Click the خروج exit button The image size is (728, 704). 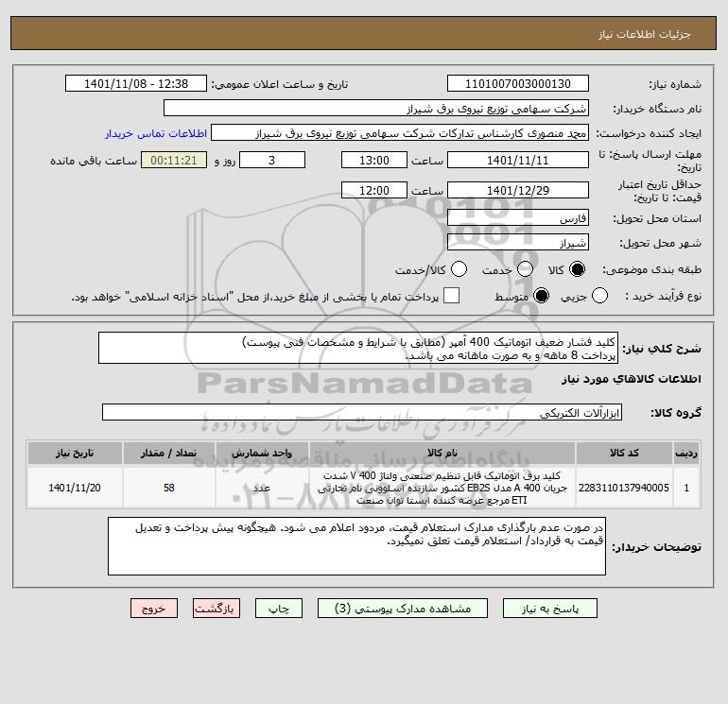tap(154, 609)
